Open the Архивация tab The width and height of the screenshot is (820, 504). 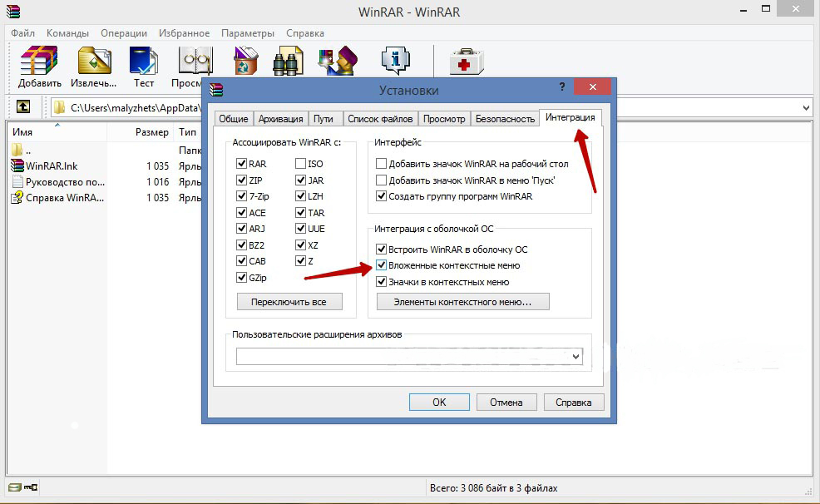pos(280,119)
